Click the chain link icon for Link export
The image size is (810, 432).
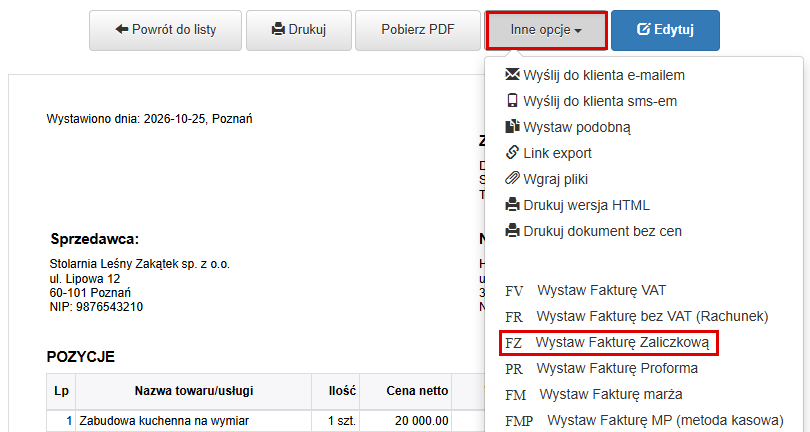(512, 152)
